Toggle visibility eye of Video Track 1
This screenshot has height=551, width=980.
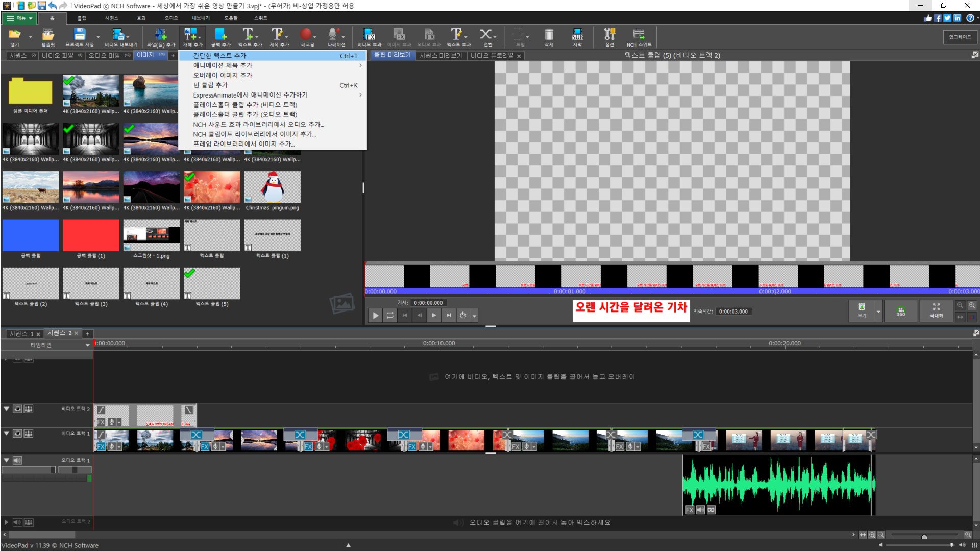(x=17, y=434)
